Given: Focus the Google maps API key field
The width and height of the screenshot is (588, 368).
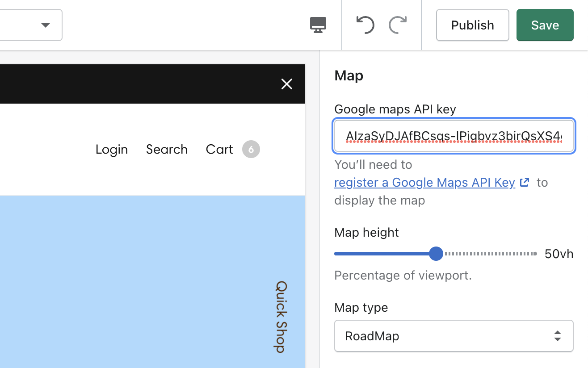Looking at the screenshot, I should [454, 135].
